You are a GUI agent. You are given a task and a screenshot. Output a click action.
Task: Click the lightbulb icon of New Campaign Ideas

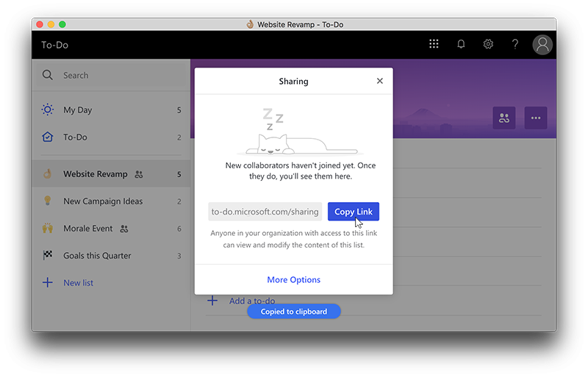tap(48, 201)
